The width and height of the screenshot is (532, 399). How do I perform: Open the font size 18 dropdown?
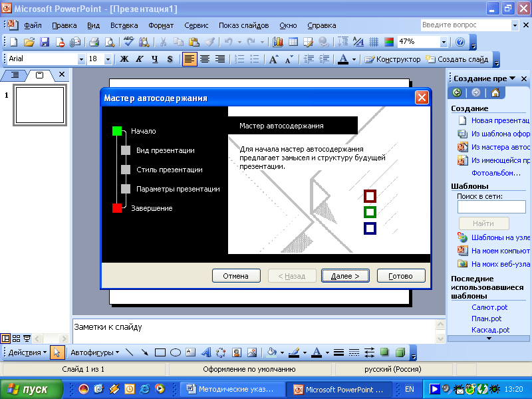click(108, 59)
